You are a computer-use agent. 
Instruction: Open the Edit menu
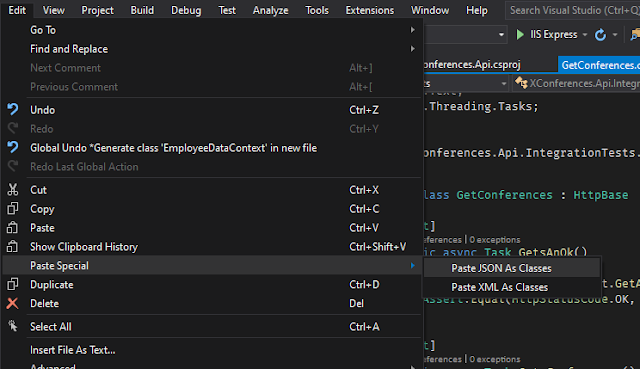(17, 10)
